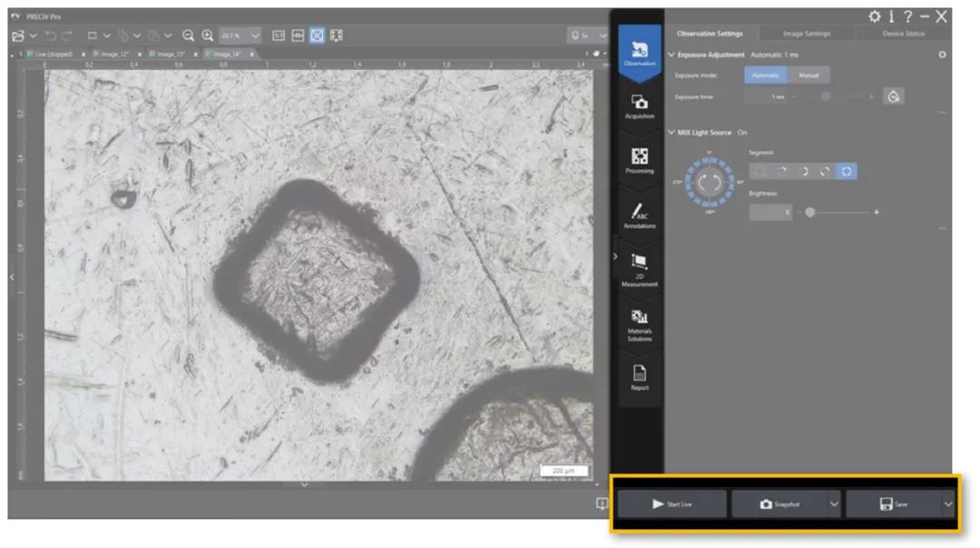
Task: Click the Start Live button
Action: coord(671,504)
